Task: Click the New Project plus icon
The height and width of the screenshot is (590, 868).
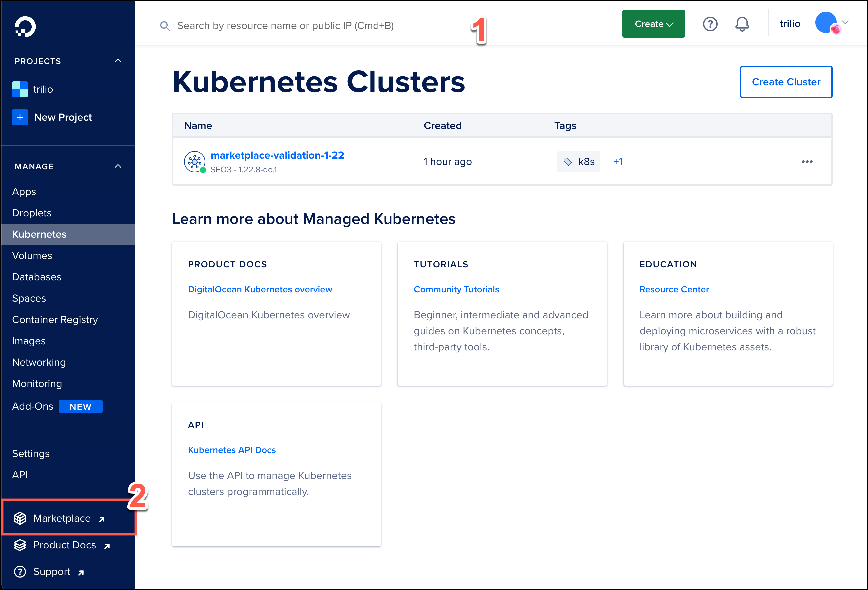Action: [x=20, y=117]
